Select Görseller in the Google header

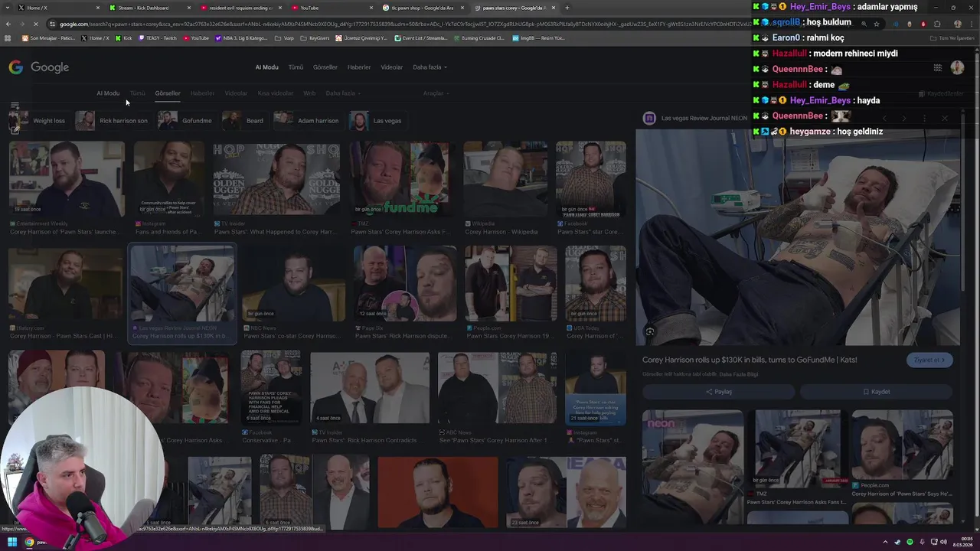(x=325, y=67)
